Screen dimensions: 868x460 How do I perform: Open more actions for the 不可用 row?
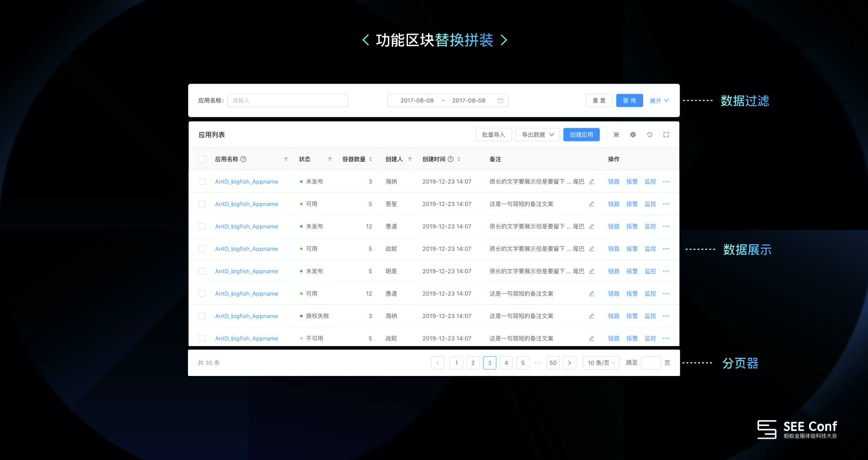[666, 339]
